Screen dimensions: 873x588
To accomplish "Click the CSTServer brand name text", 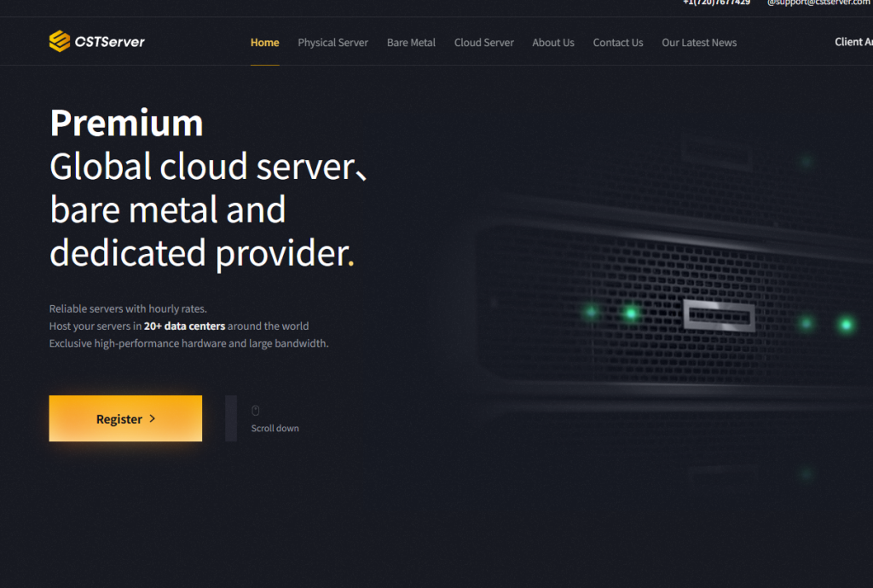I will tap(110, 42).
